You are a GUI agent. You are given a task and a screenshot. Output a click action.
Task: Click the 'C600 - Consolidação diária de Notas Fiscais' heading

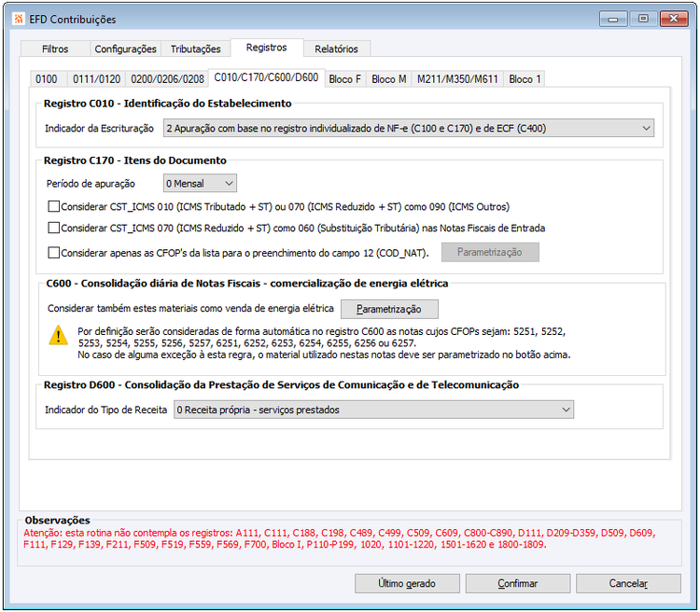(247, 284)
